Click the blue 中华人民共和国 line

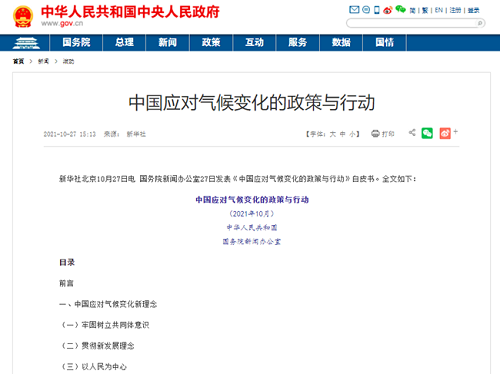(x=252, y=228)
